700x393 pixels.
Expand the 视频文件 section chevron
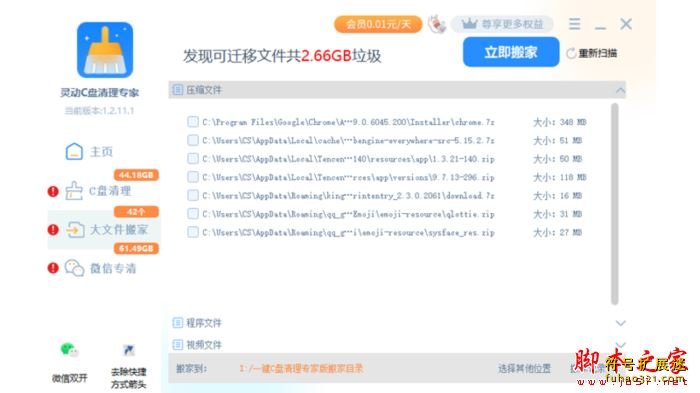click(620, 345)
